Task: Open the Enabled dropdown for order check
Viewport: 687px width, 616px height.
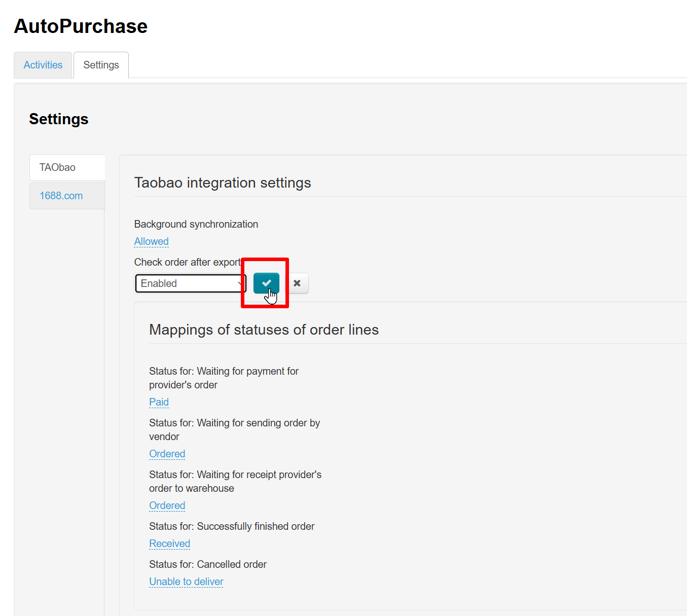Action: [190, 283]
